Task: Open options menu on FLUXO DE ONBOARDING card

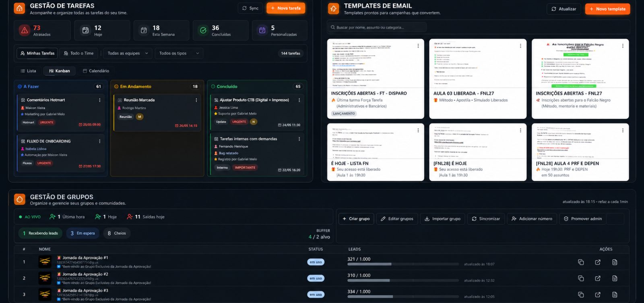Action: (x=100, y=141)
